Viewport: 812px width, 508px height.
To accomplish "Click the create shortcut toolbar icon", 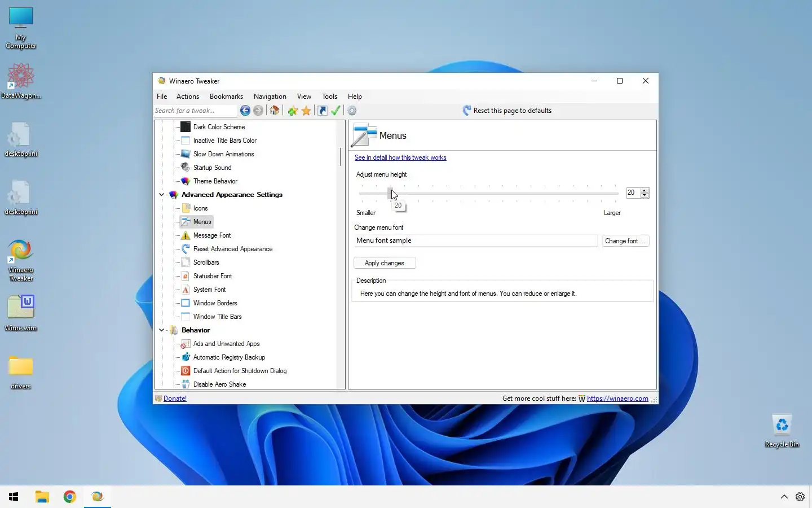I will click(x=323, y=111).
